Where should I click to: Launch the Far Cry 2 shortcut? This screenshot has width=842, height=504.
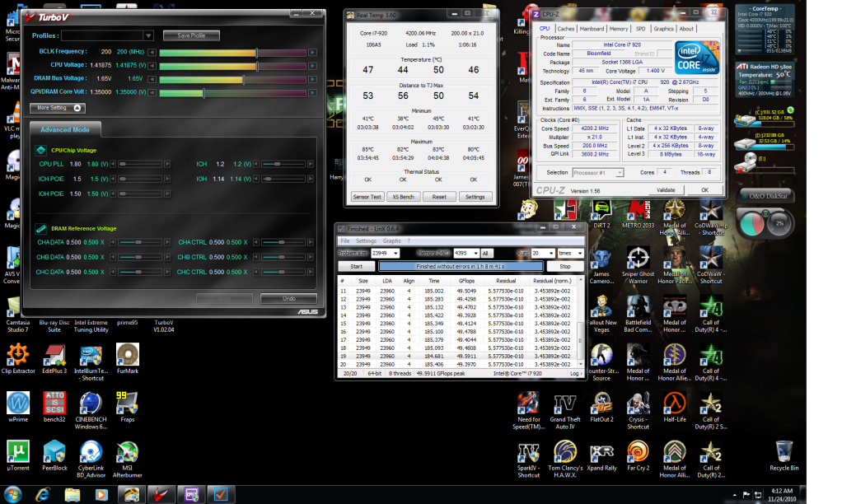tap(638, 455)
